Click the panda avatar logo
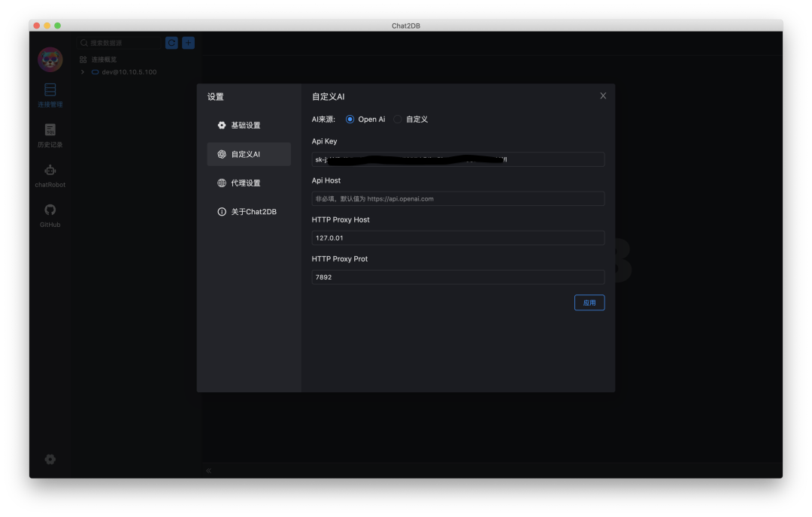The image size is (812, 517). coord(50,59)
